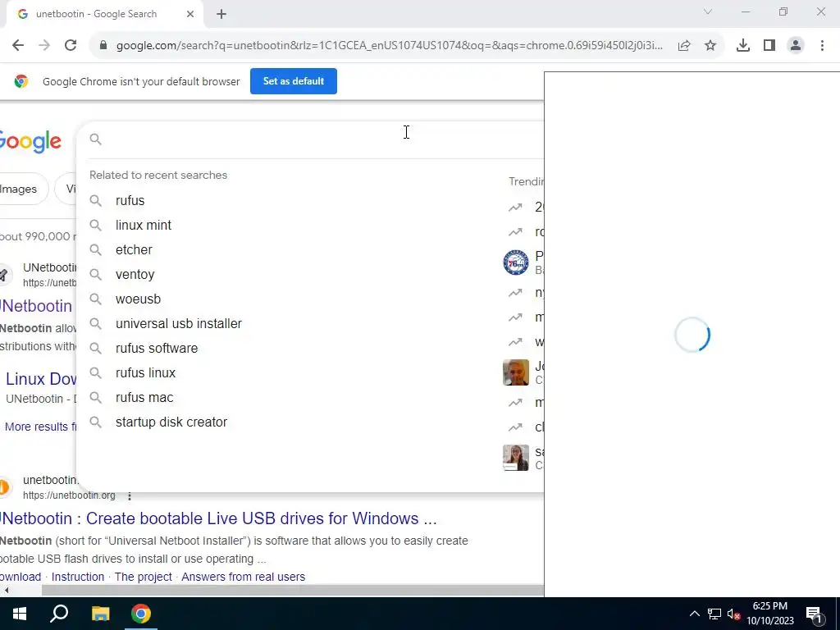Click the network status tray icon

(714, 614)
